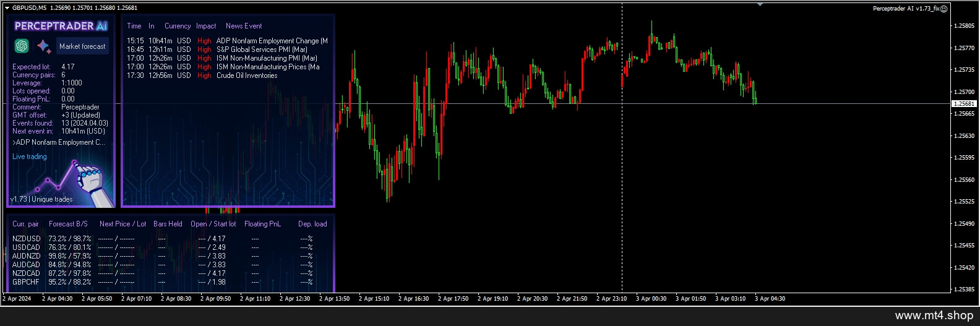Screen dimensions: 980x326
Task: Click the 1.25805 price scale label
Action: click(x=964, y=26)
